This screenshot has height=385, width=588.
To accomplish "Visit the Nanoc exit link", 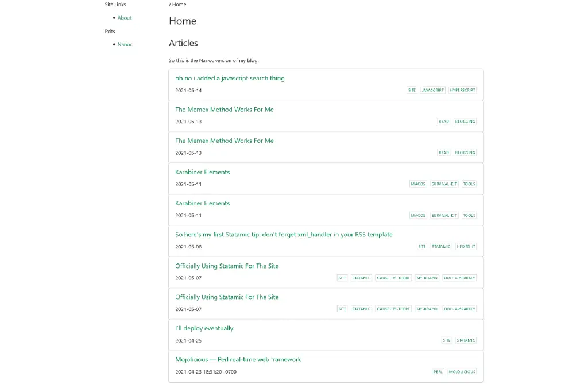I will 125,45.
